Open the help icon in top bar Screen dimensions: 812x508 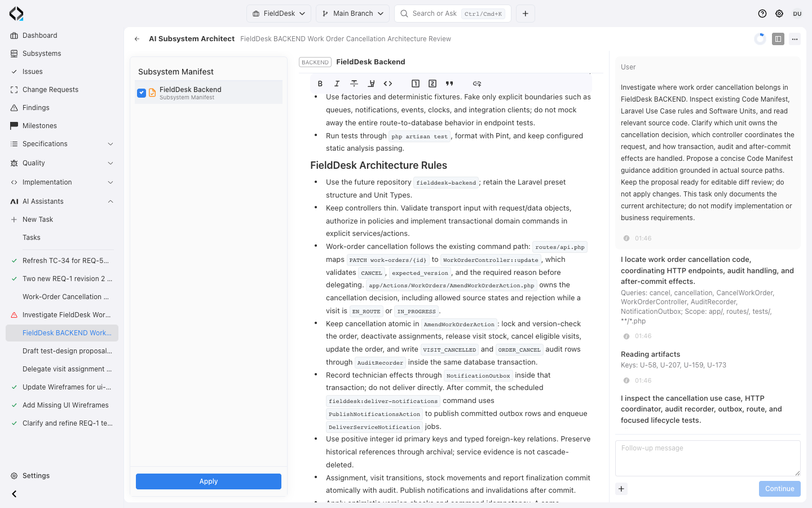762,14
